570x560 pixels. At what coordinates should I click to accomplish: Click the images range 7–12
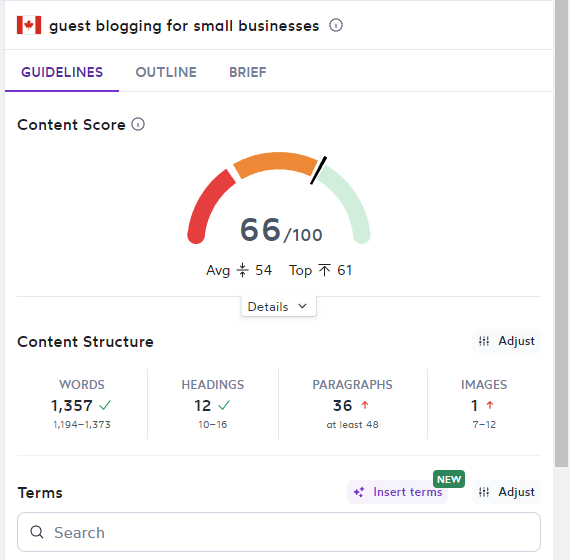(x=484, y=424)
